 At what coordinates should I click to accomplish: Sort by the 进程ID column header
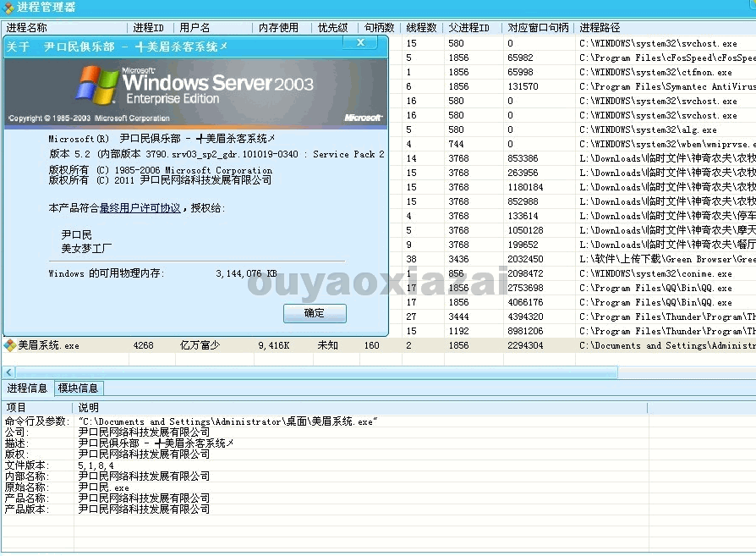point(151,28)
